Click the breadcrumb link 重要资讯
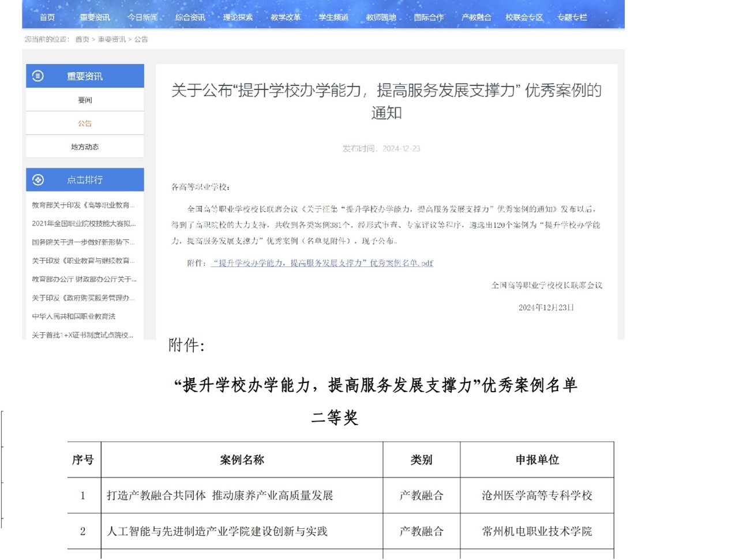This screenshot has height=560, width=732. [x=111, y=39]
